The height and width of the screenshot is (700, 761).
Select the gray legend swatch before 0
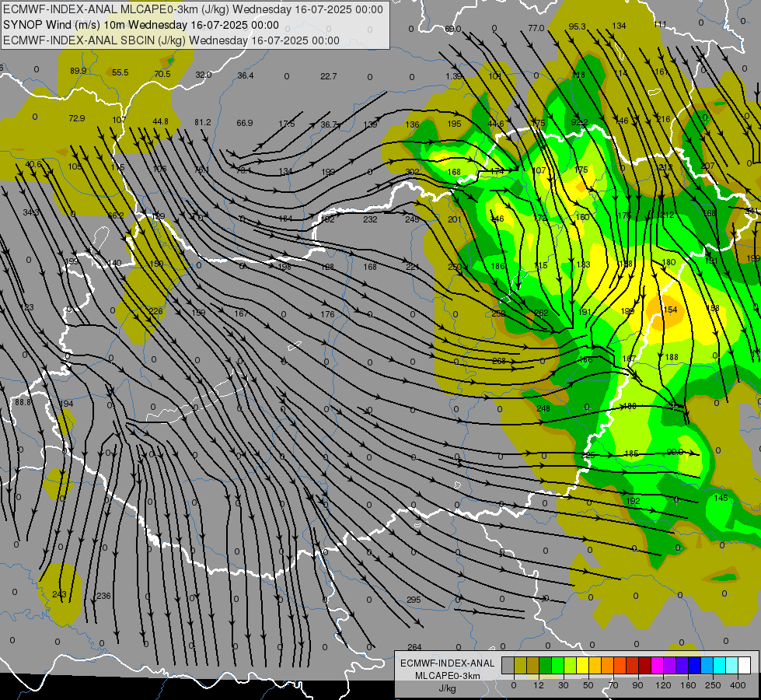click(508, 665)
